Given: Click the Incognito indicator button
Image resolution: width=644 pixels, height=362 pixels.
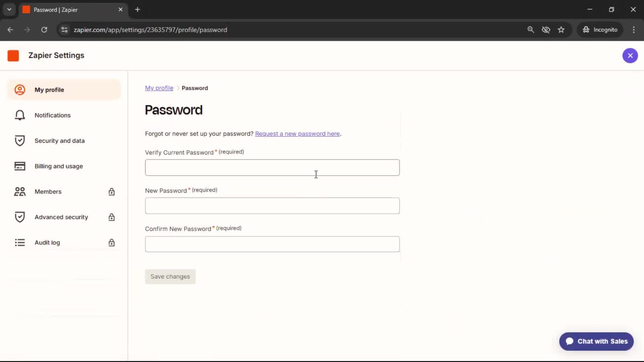Looking at the screenshot, I should (x=600, y=30).
